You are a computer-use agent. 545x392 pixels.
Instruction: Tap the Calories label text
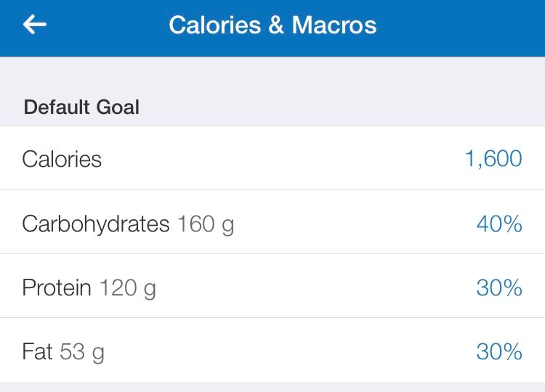tap(62, 159)
